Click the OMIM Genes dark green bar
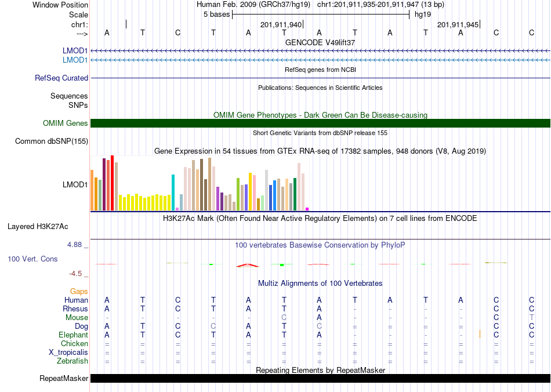The width and height of the screenshot is (551, 392). coord(320,123)
